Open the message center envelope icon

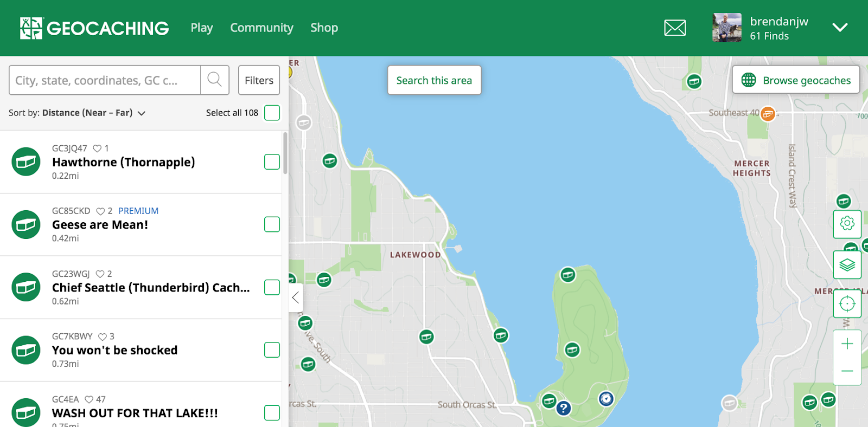click(x=675, y=28)
